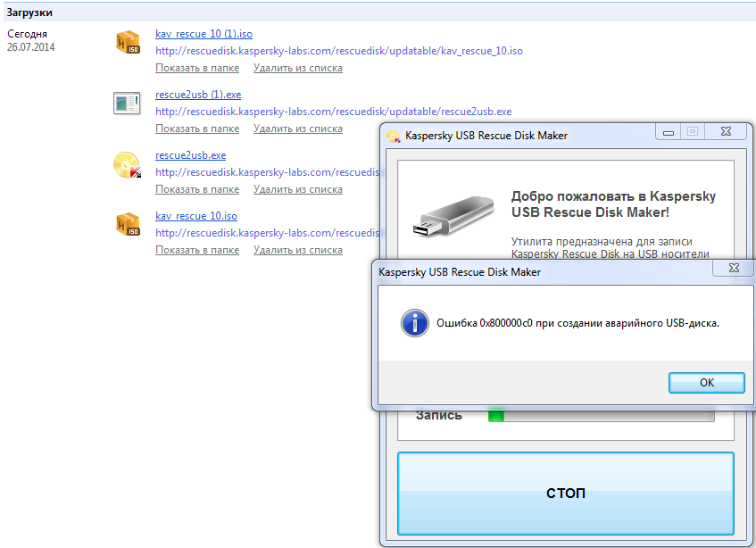Remove rescue2usb (1).exe from the list
The height and width of the screenshot is (548, 756).
pyautogui.click(x=298, y=129)
